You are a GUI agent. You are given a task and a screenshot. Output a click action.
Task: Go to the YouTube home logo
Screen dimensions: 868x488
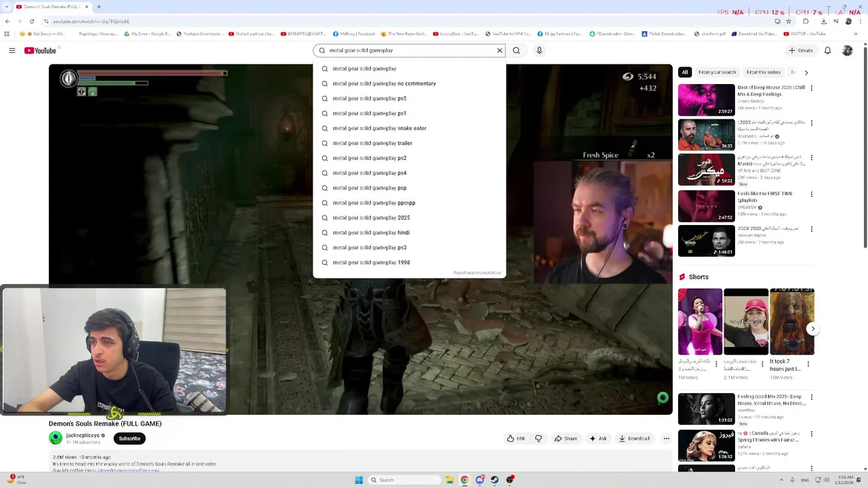[x=40, y=50]
